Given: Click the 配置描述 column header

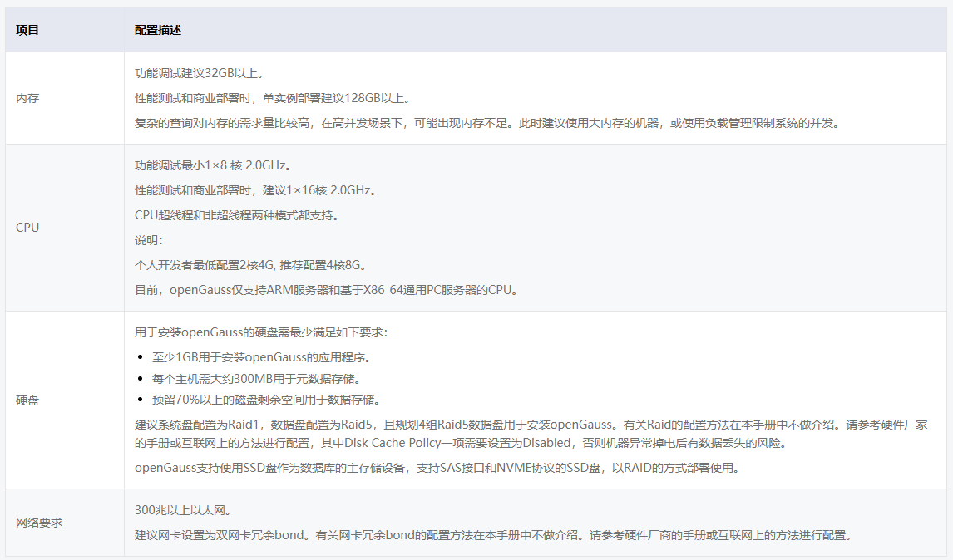Looking at the screenshot, I should [158, 30].
